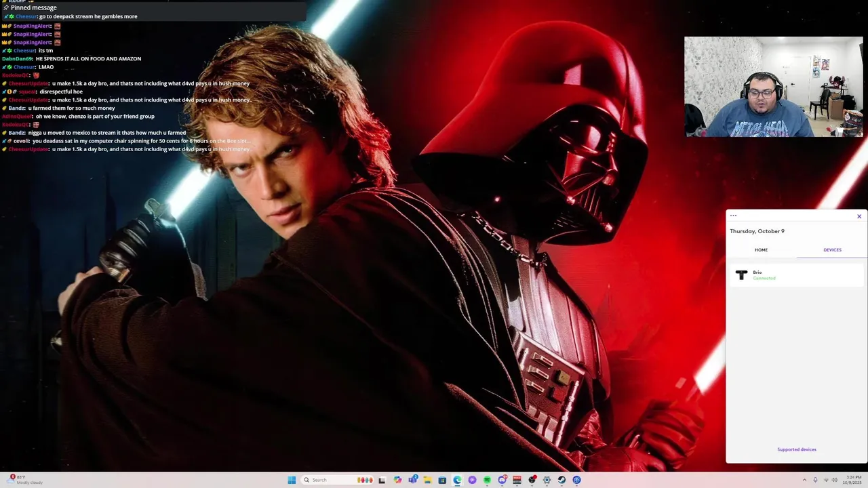868x488 pixels.
Task: Open the Windows Start menu
Action: pos(292,480)
